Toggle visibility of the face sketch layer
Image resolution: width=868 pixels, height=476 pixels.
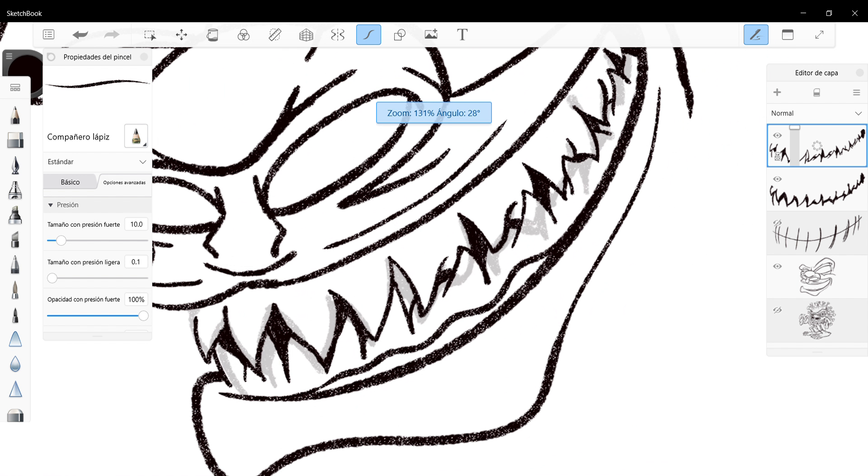point(778,267)
